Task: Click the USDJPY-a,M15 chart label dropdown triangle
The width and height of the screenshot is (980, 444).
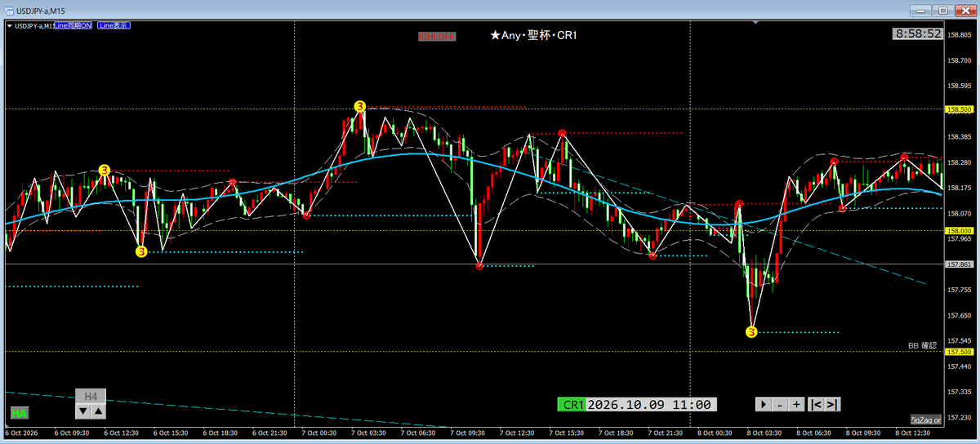Action: (x=9, y=25)
